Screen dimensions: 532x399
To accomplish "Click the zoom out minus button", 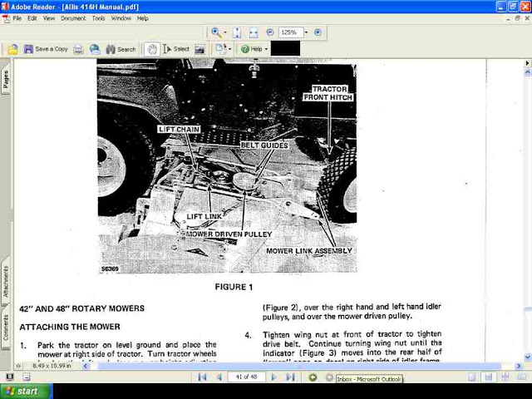I will (270, 32).
